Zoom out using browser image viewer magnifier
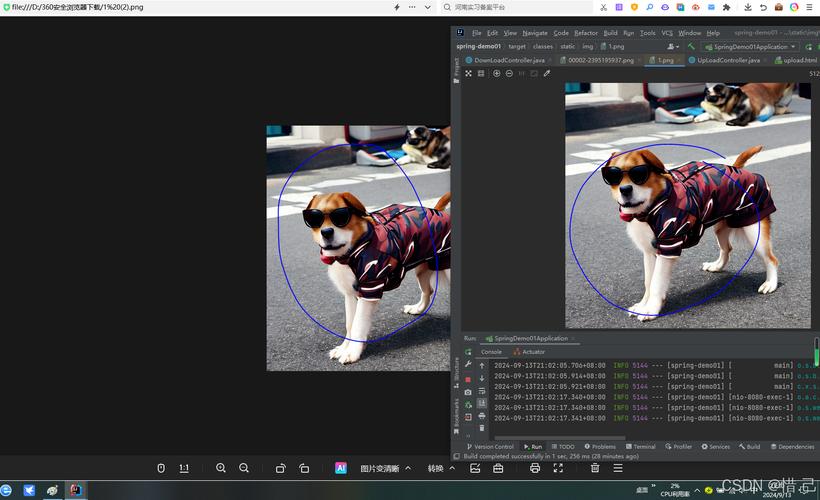Image resolution: width=820 pixels, height=500 pixels. coord(244,468)
